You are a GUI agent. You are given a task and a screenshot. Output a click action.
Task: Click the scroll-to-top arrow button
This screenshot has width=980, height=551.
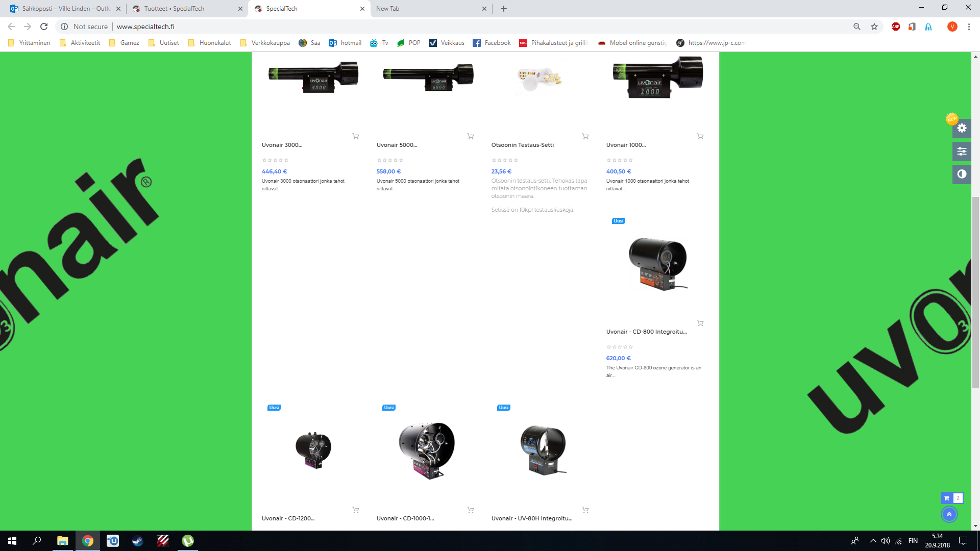click(949, 514)
